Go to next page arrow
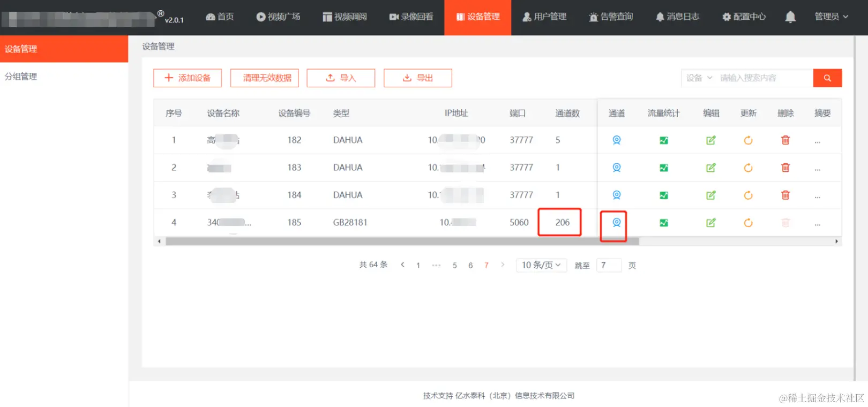Image resolution: width=868 pixels, height=407 pixels. 503,265
